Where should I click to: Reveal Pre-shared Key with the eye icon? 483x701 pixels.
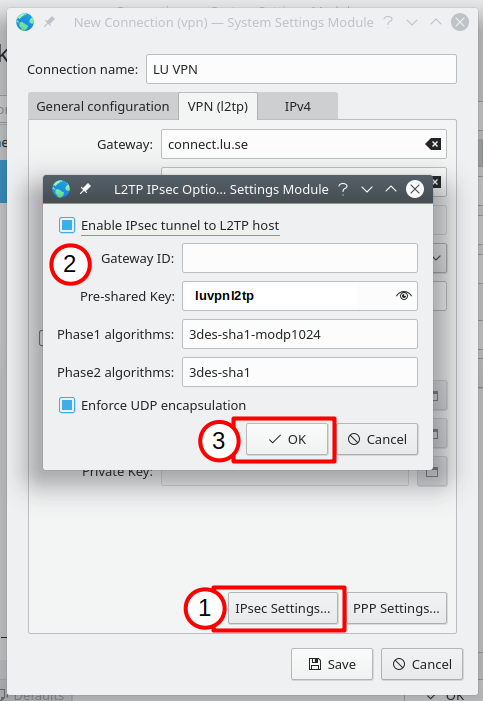(403, 296)
